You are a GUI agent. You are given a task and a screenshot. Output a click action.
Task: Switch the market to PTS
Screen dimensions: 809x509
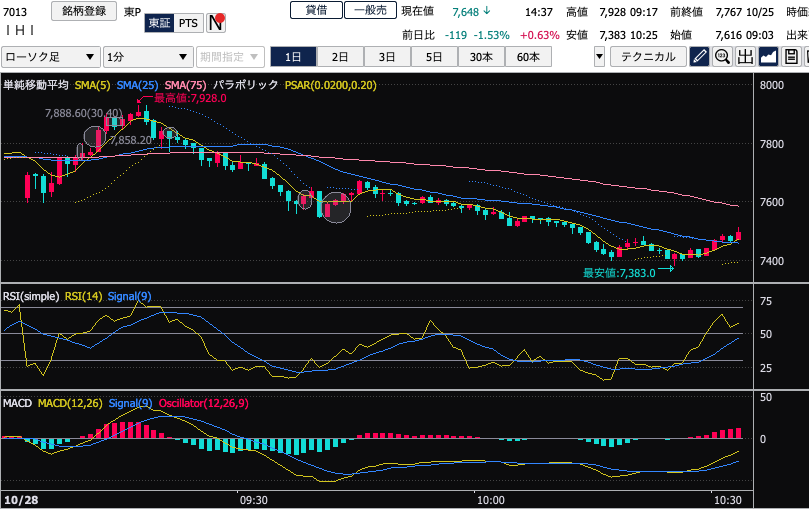click(188, 22)
